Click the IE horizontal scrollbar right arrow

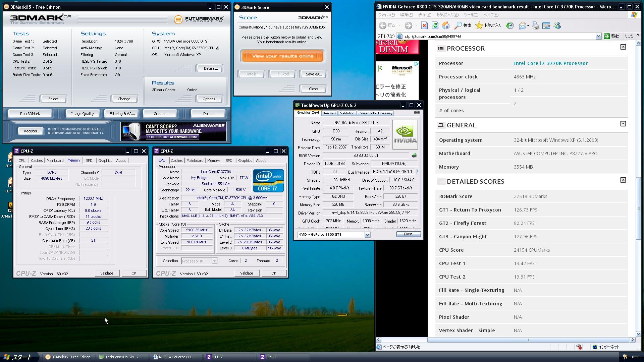(633, 340)
